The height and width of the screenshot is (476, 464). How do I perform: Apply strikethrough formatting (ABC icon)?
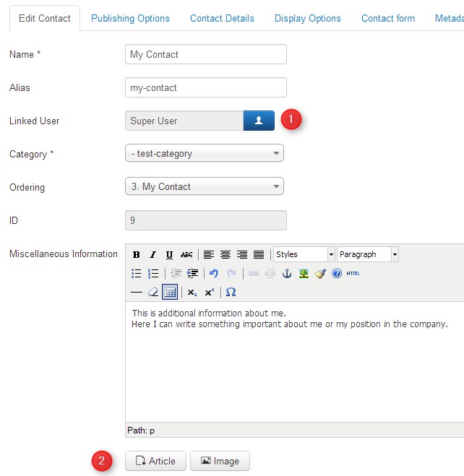[x=186, y=254]
